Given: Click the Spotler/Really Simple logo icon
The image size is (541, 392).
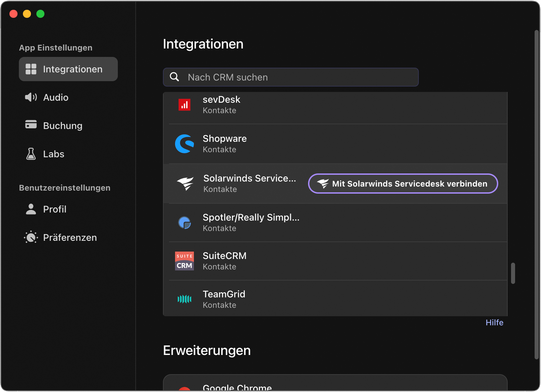Looking at the screenshot, I should [184, 223].
